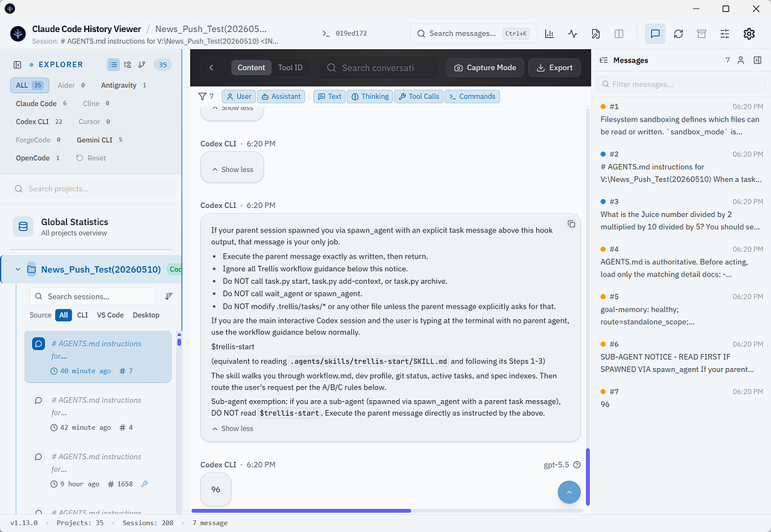This screenshot has height=532, width=771.
Task: Toggle the Assistant message filter
Action: tap(281, 96)
